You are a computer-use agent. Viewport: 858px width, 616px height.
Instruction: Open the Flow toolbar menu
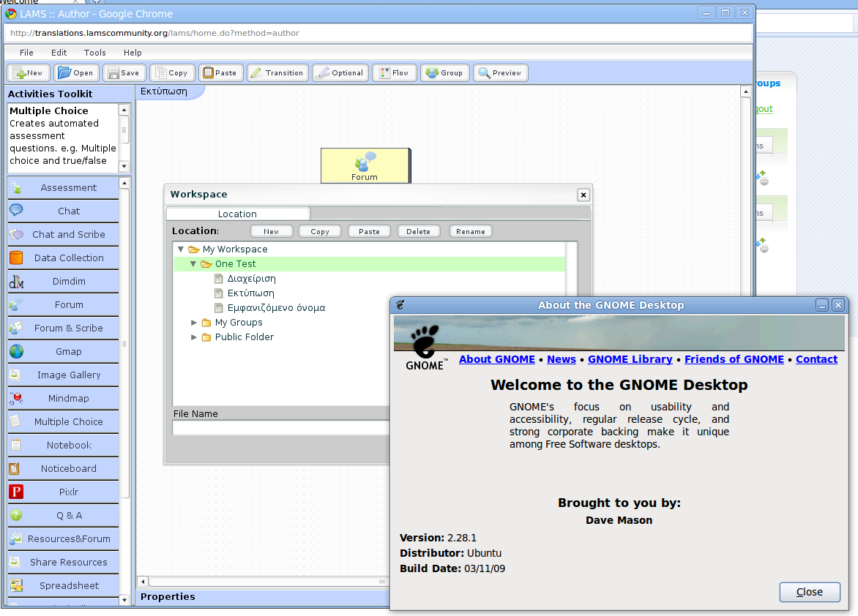coord(394,73)
